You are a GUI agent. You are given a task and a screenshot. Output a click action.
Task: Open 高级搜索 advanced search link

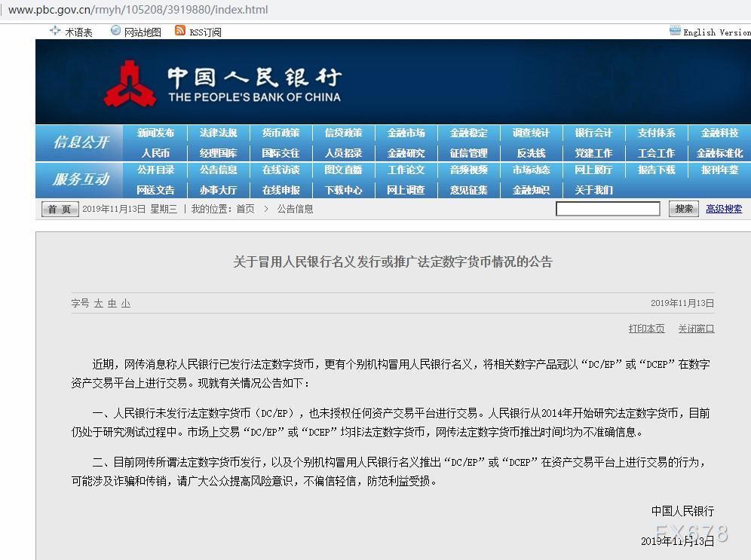[724, 210]
